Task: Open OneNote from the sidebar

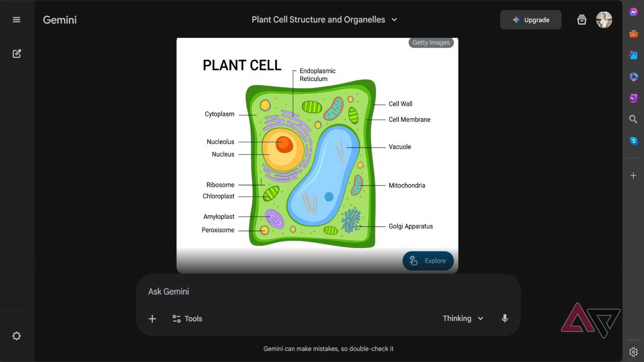Action: pyautogui.click(x=633, y=98)
